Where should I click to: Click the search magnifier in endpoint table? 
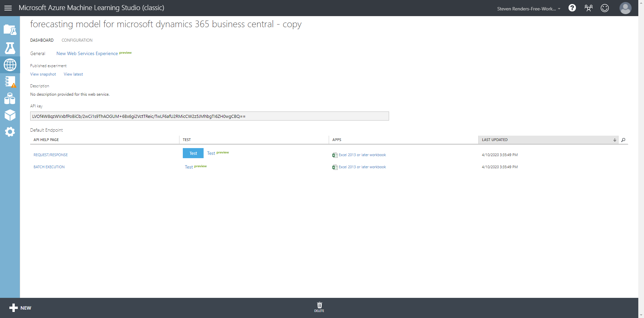click(x=623, y=140)
